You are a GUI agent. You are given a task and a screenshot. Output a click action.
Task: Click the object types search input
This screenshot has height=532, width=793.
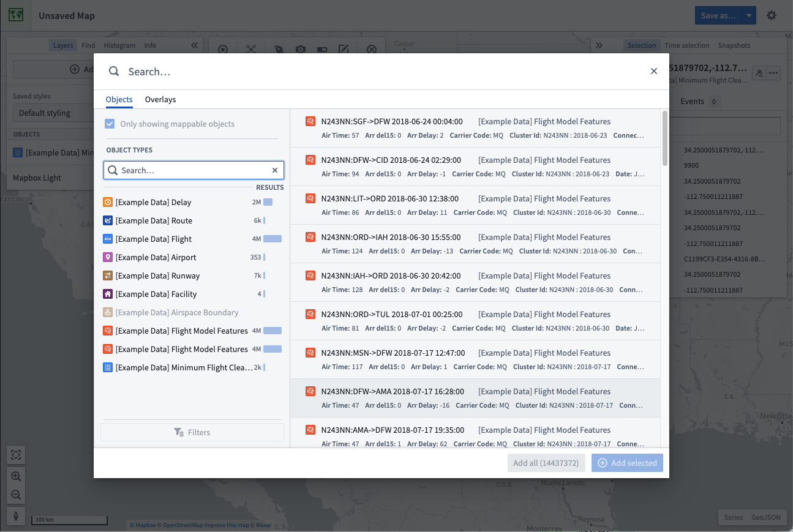193,170
